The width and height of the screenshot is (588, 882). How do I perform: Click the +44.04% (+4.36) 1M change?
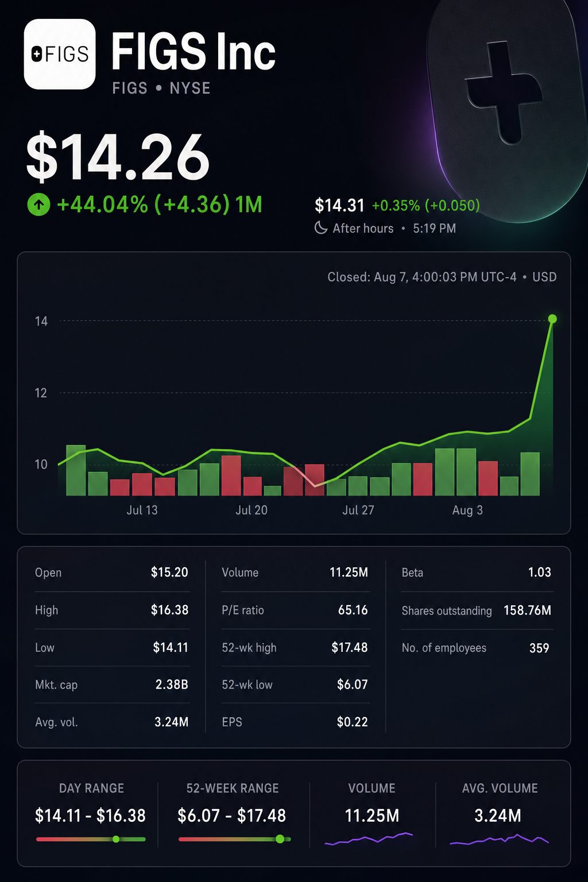pos(160,204)
